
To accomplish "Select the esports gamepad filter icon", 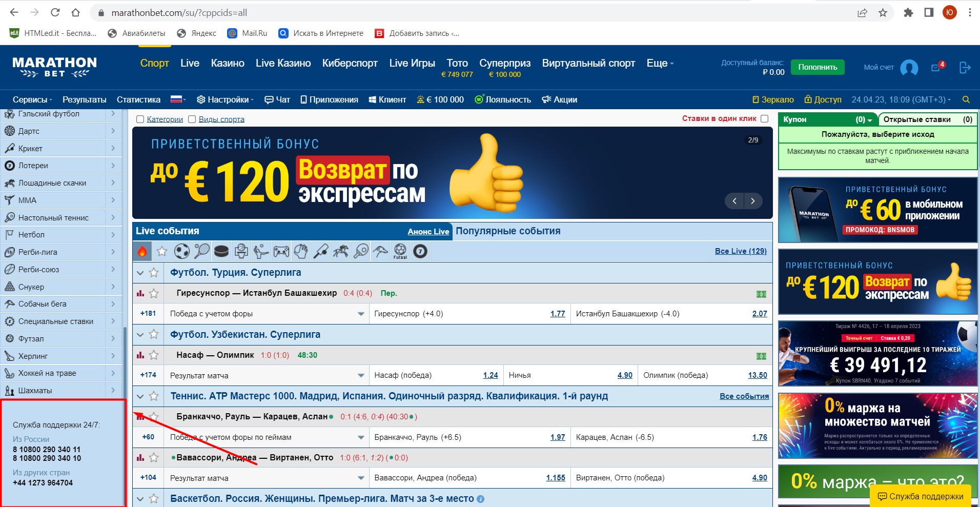I will point(281,251).
